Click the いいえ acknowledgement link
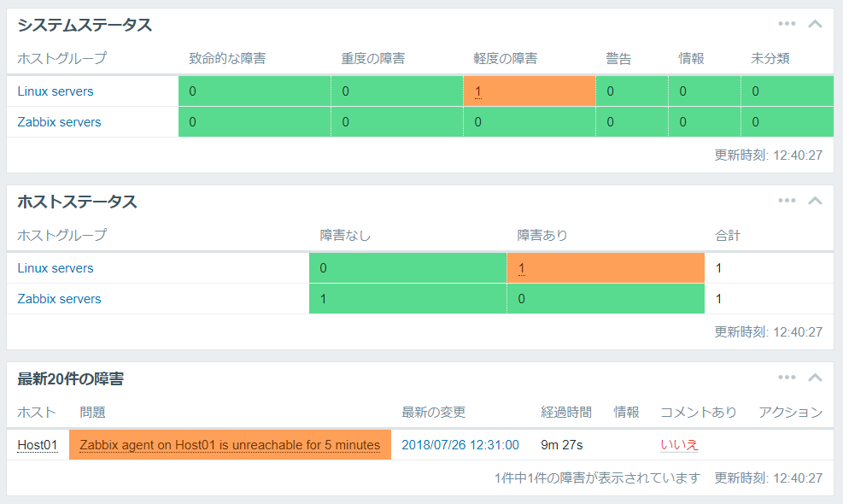 tap(679, 445)
